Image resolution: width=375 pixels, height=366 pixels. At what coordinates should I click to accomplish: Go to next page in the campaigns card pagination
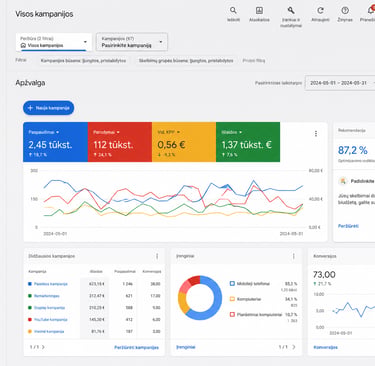pos(43,347)
